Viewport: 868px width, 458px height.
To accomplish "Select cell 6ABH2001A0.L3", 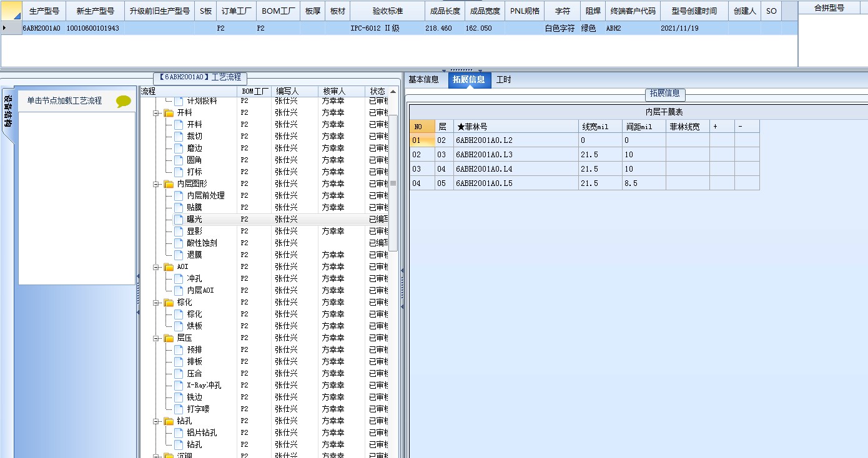I will click(516, 155).
